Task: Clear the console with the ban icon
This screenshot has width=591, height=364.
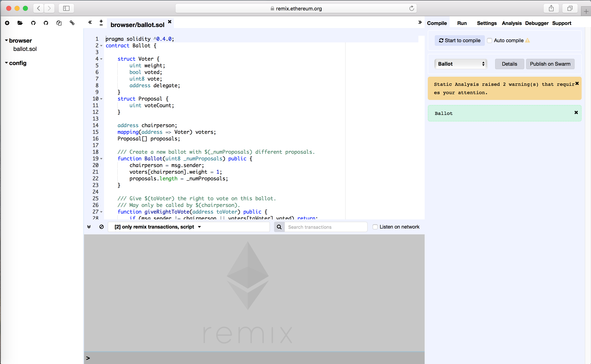Action: (101, 227)
